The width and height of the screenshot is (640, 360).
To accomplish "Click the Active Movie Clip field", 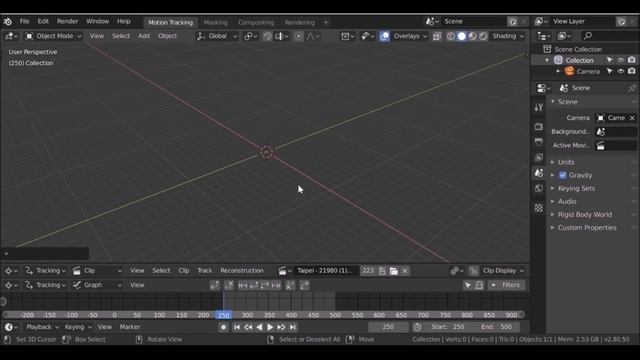I will point(616,146).
